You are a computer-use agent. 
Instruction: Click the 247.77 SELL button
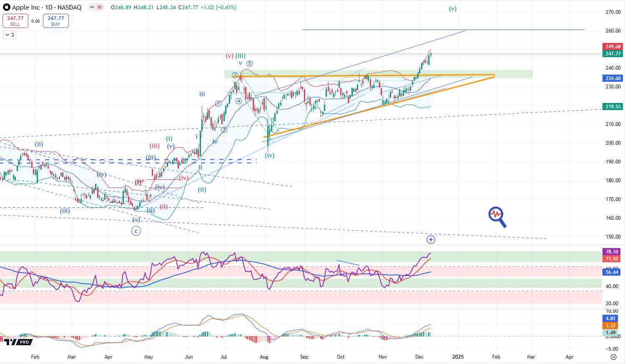[15, 21]
